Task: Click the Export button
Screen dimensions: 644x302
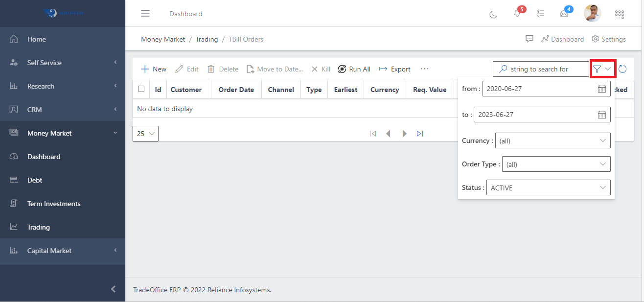Action: (x=395, y=69)
